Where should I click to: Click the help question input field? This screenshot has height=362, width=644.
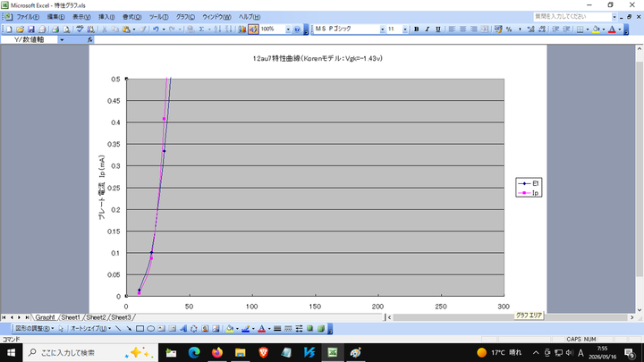coord(572,17)
